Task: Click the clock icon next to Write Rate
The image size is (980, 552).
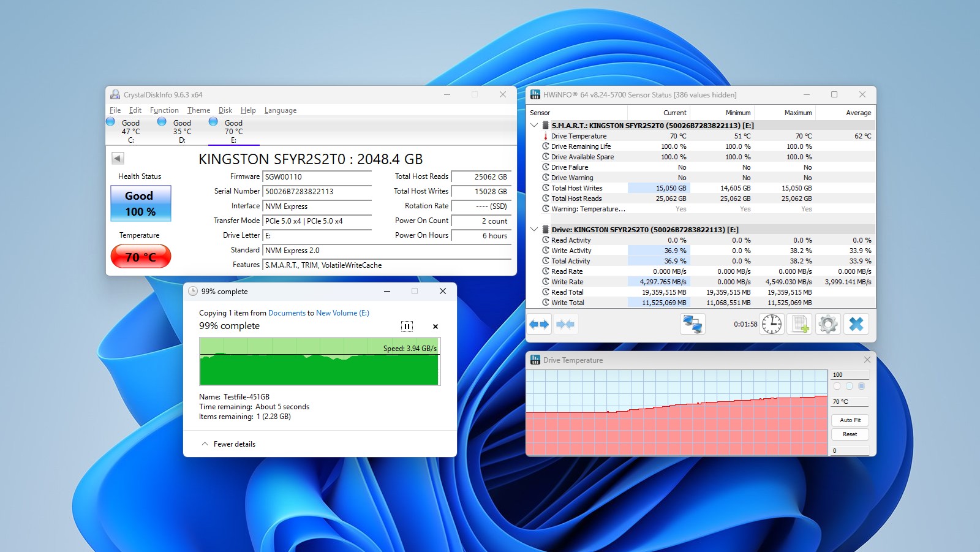Action: coord(545,282)
